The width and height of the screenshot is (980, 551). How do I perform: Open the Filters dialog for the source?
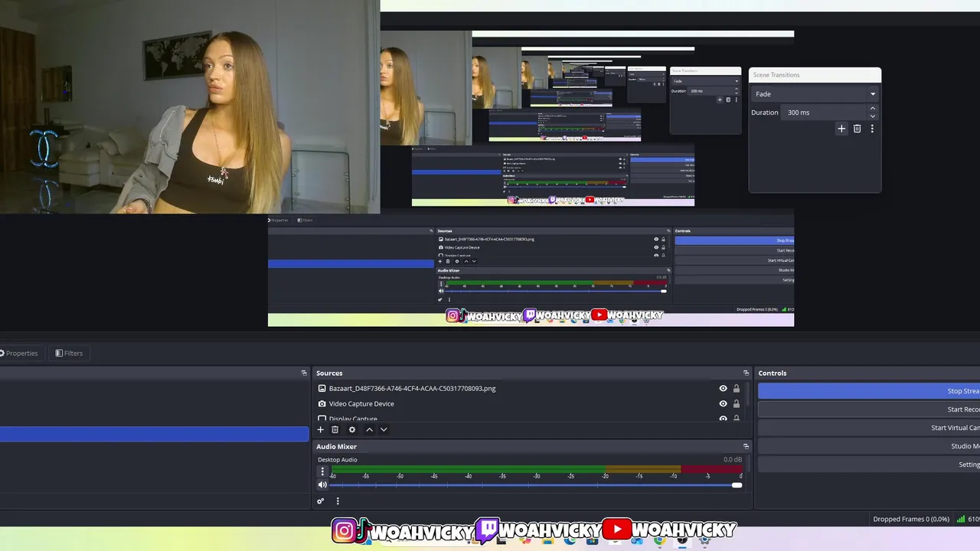[69, 353]
